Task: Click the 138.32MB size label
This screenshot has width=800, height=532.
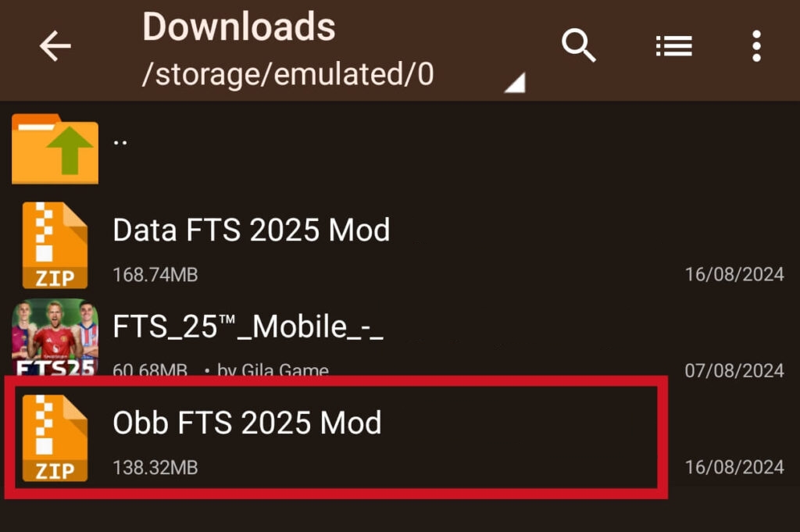Action: pyautogui.click(x=157, y=467)
